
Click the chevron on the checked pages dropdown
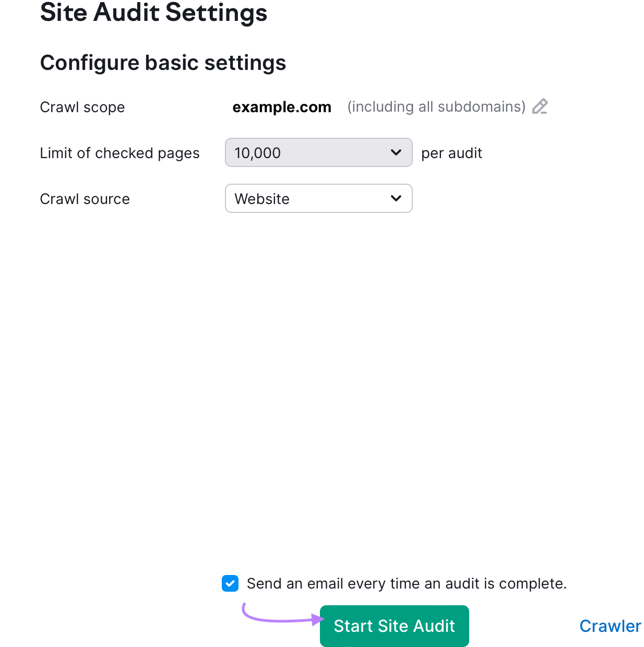[x=396, y=152]
